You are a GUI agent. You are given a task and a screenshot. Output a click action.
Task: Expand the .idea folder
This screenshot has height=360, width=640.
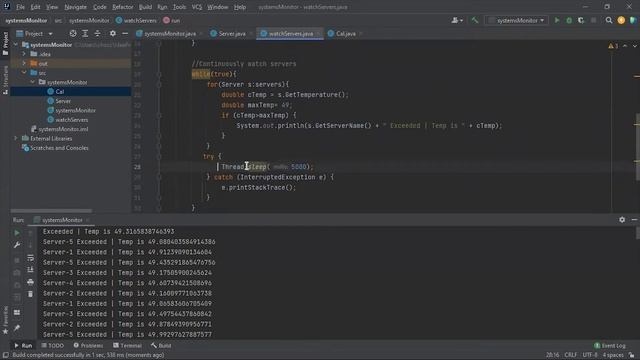24,54
